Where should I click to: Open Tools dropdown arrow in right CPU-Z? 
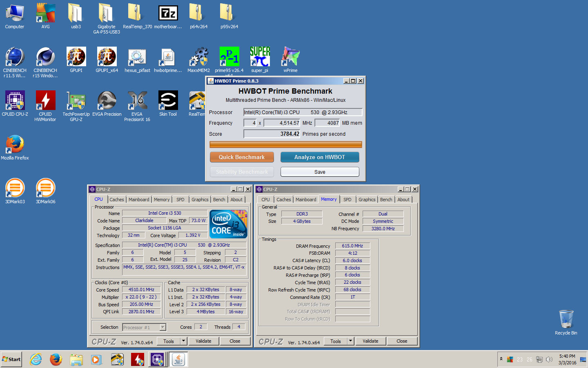click(x=351, y=341)
